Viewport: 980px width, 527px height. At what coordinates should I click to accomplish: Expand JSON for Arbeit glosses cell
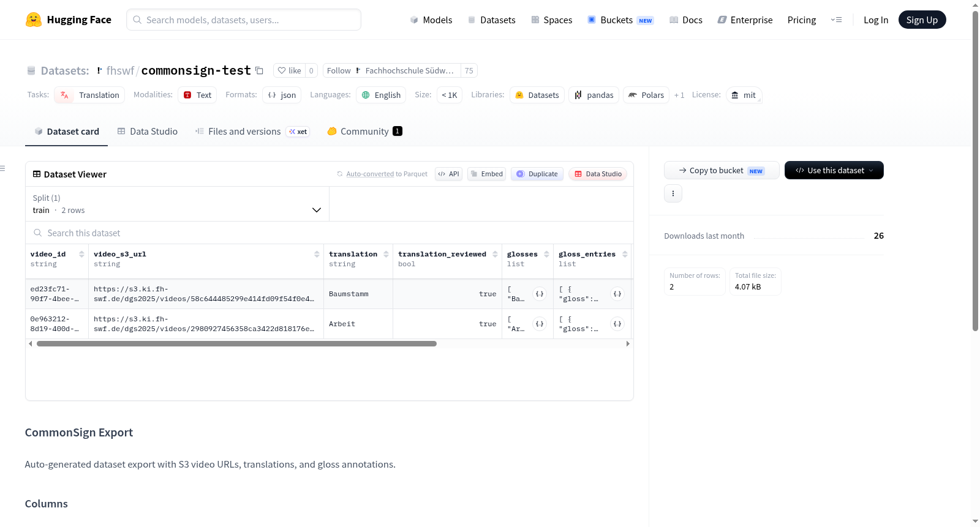(540, 324)
